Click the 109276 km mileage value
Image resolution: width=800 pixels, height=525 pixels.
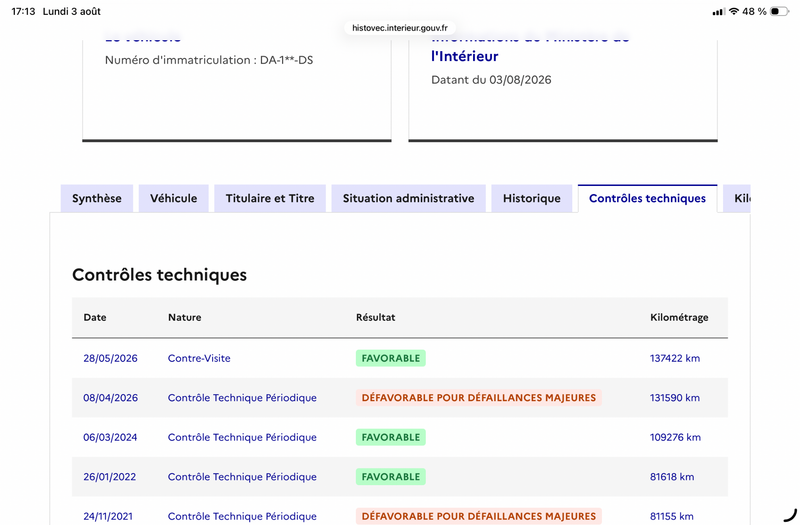(675, 437)
